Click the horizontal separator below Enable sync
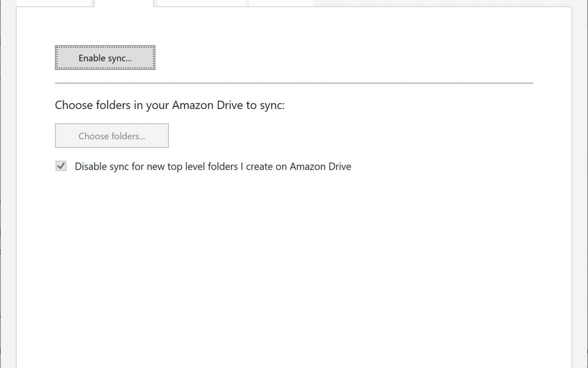 point(294,83)
